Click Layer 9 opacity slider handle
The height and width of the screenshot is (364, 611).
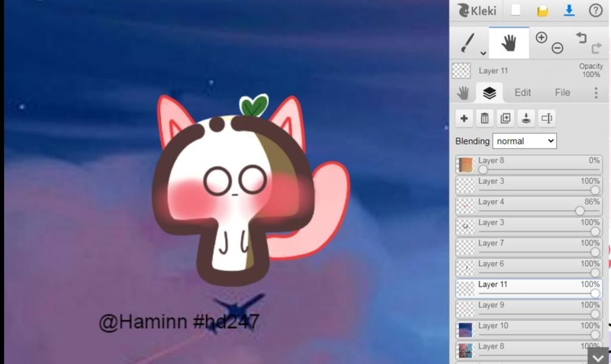[x=595, y=314]
